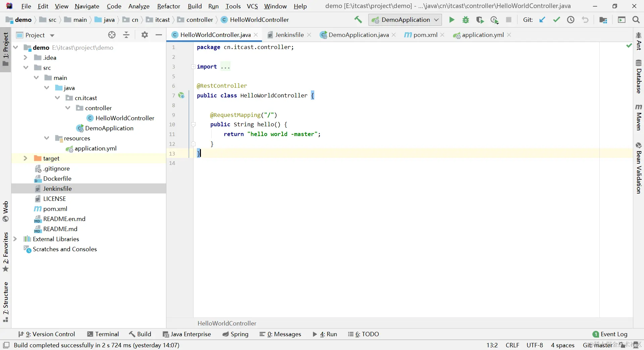Click the profiler run icon
644x350 pixels.
[494, 20]
